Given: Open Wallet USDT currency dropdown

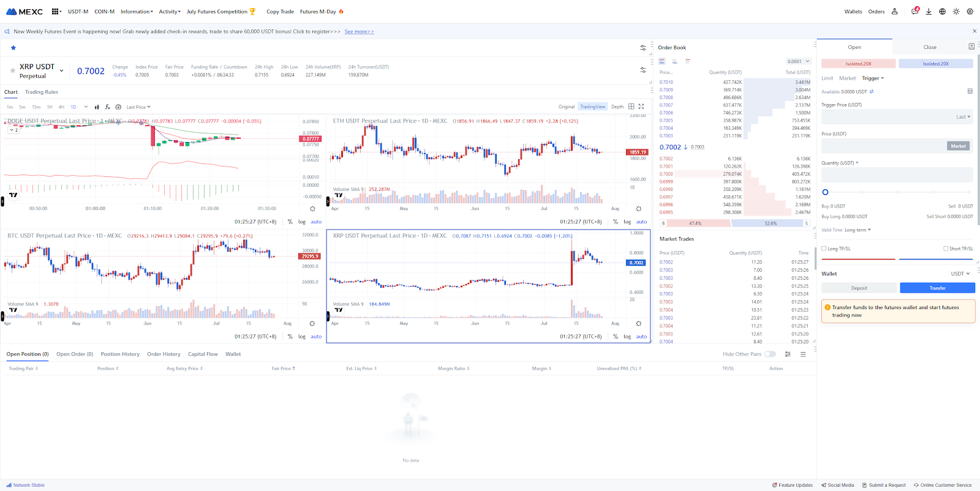Looking at the screenshot, I should [960, 274].
